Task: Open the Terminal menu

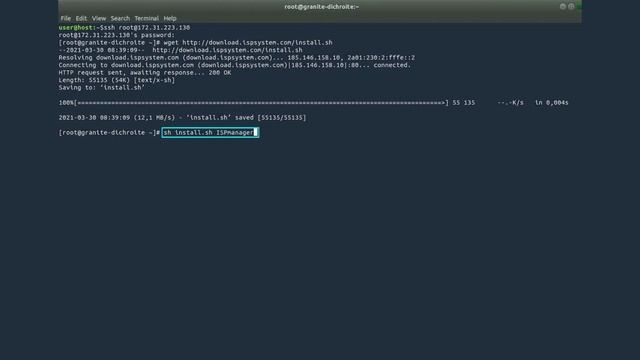Action: pyautogui.click(x=147, y=18)
